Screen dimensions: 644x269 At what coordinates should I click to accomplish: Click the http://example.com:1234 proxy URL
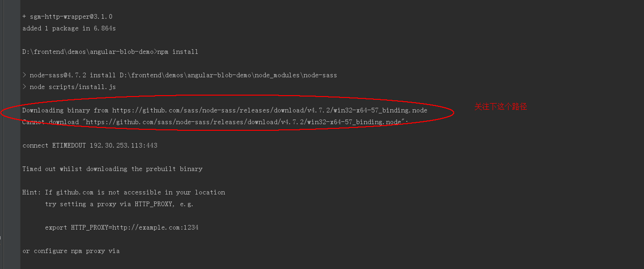click(155, 228)
